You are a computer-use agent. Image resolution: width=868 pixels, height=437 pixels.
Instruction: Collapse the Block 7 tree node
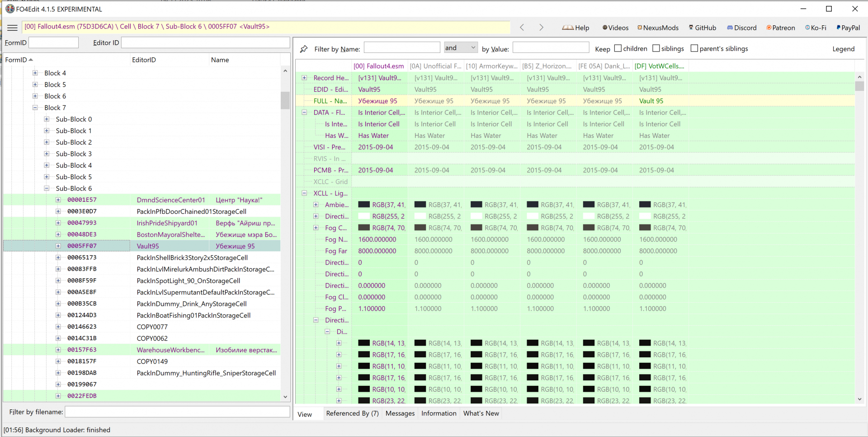[x=35, y=108]
